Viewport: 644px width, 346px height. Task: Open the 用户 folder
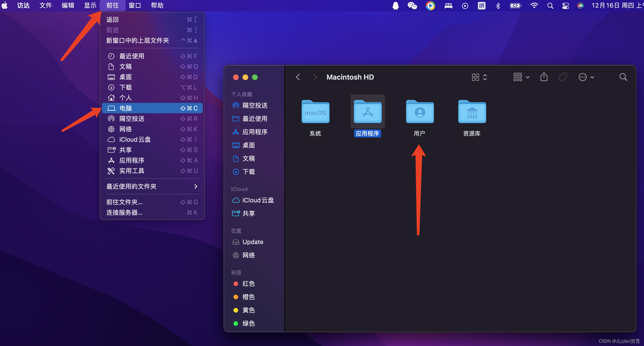pos(420,112)
